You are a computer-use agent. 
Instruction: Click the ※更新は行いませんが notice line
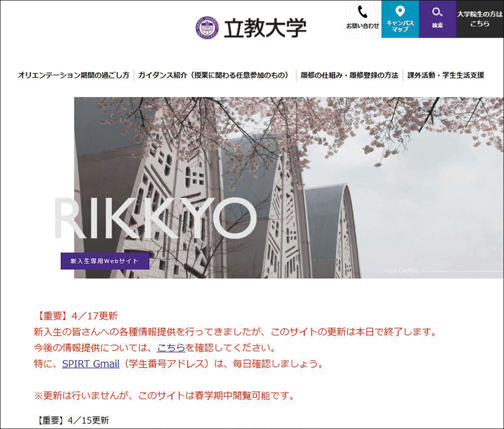[164, 395]
